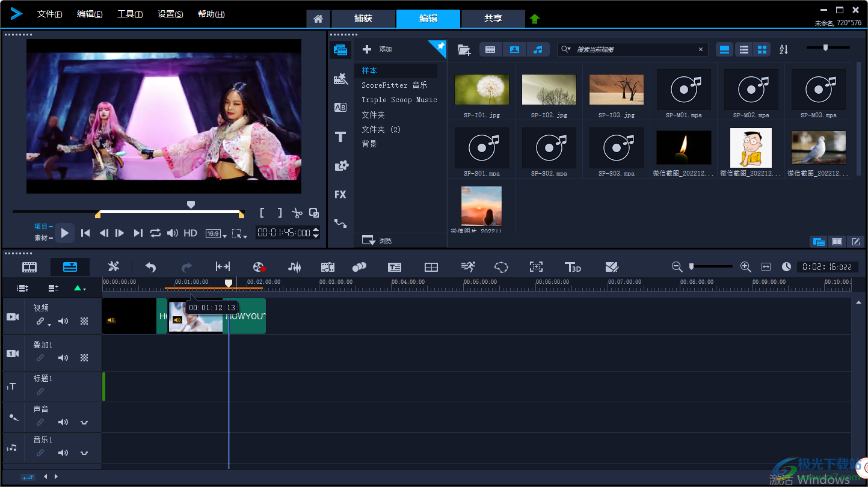Toggle ripple editing link on 标题1 track
Image resolution: width=868 pixels, height=487 pixels.
(40, 391)
